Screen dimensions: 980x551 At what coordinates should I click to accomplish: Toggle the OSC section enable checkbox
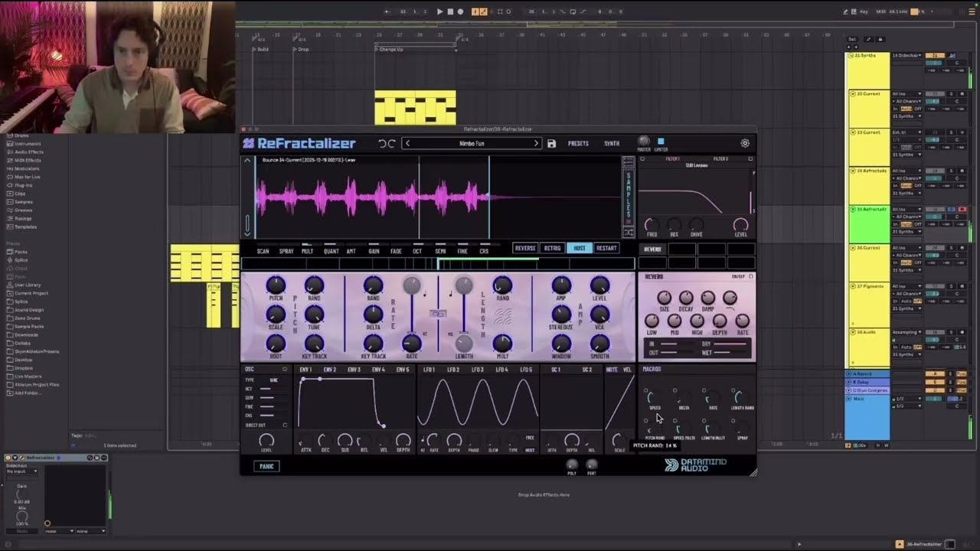[x=285, y=370]
